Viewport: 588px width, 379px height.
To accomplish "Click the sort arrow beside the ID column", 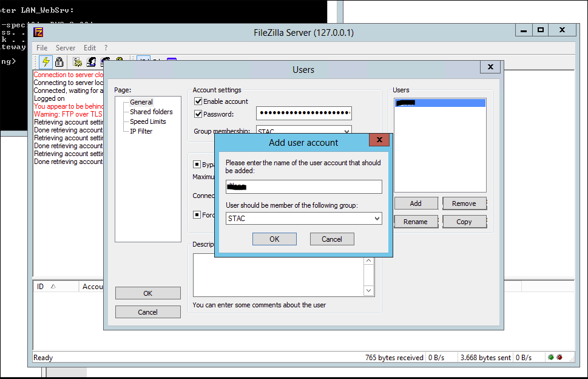I will point(53,287).
